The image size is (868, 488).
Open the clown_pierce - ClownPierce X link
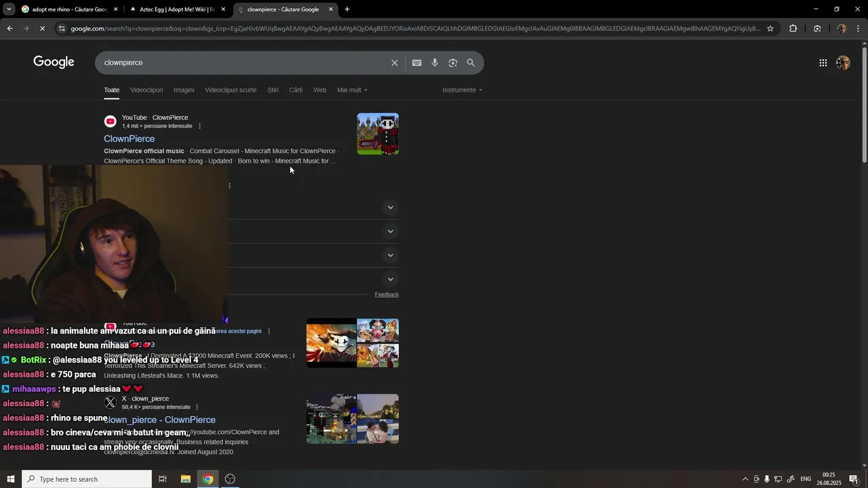[160, 420]
